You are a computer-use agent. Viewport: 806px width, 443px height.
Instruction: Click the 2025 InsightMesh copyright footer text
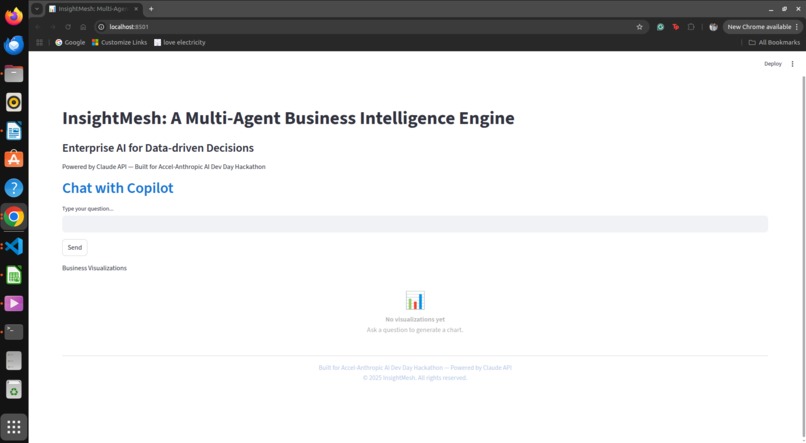[x=415, y=378]
